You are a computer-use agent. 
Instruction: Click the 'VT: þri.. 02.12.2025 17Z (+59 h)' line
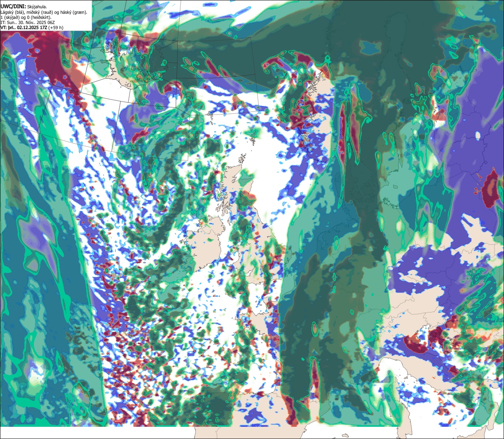[32, 28]
